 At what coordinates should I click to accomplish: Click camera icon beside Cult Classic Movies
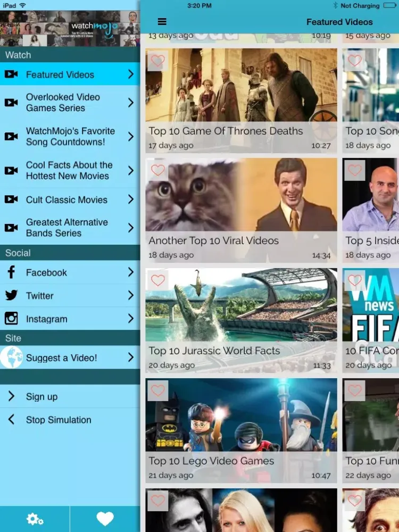click(x=11, y=199)
